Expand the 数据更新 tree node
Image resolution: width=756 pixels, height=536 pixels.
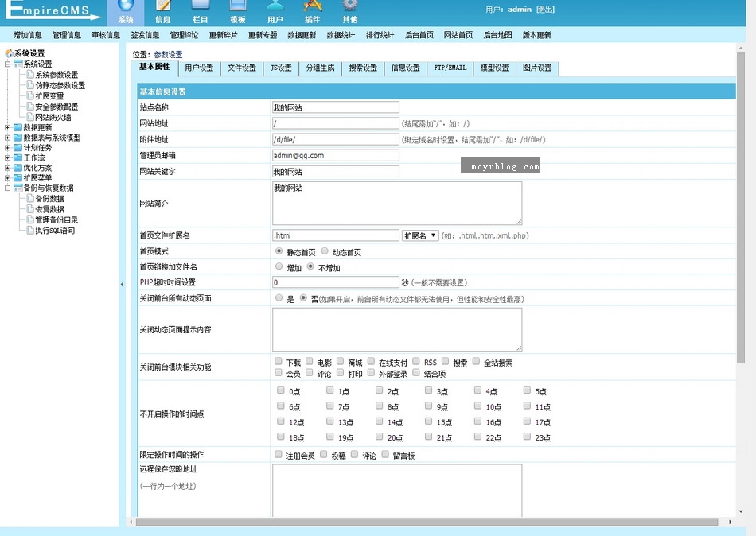(7, 128)
